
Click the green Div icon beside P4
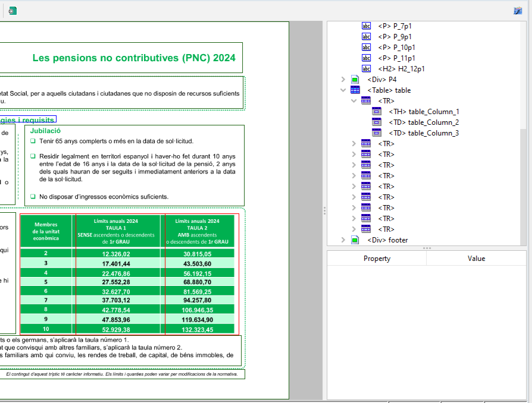tap(355, 79)
